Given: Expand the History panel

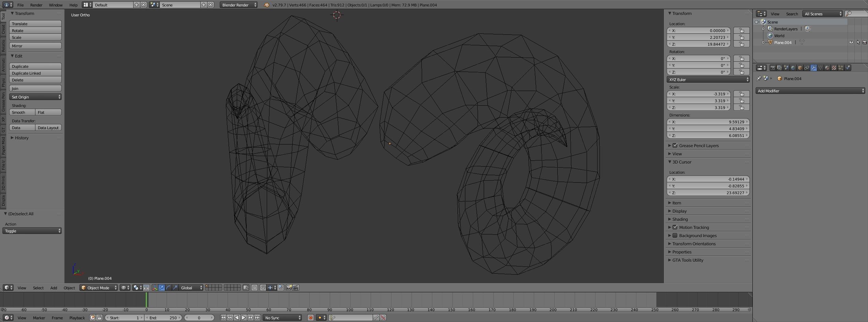Looking at the screenshot, I should tap(21, 138).
